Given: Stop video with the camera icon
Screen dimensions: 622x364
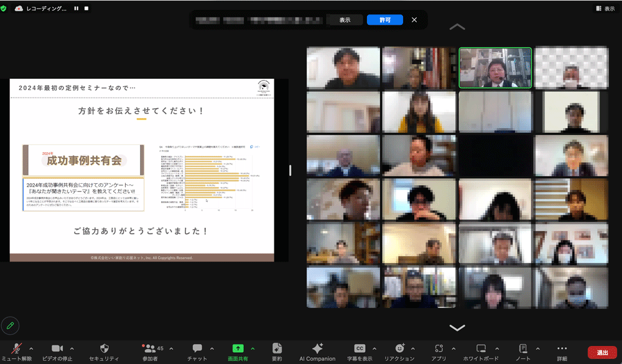Looking at the screenshot, I should [57, 348].
